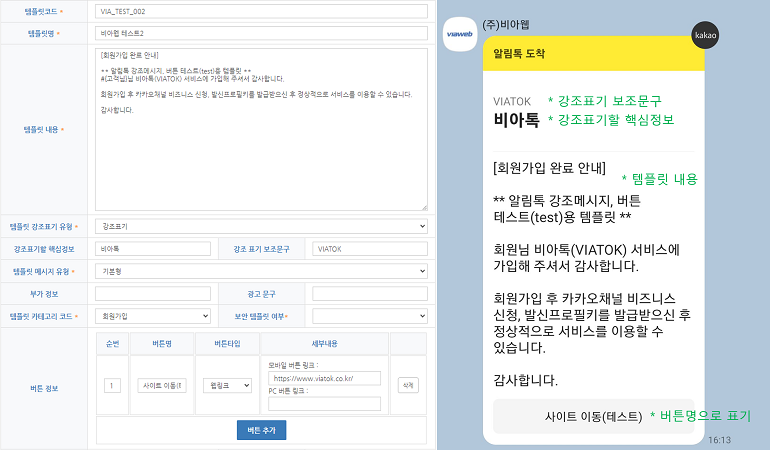Click inside the template content textarea
Screen dimensions: 770x450
point(261,129)
